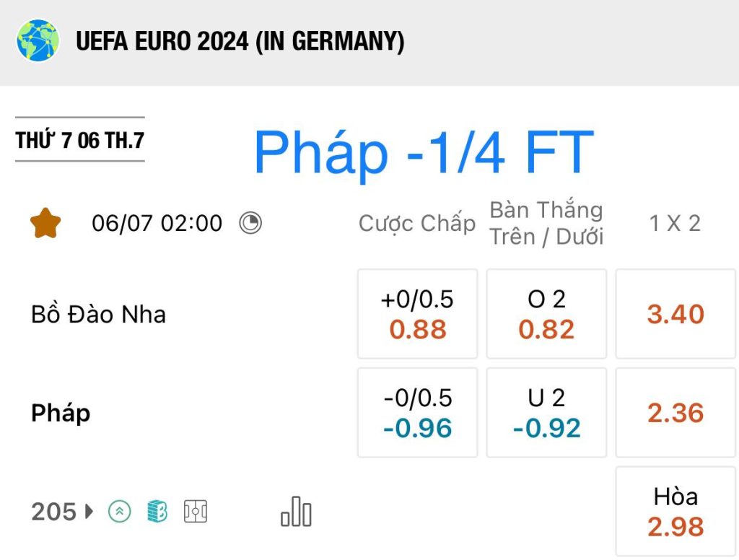The height and width of the screenshot is (560, 739).
Task: Open the Pháp team name
Action: coord(61,414)
